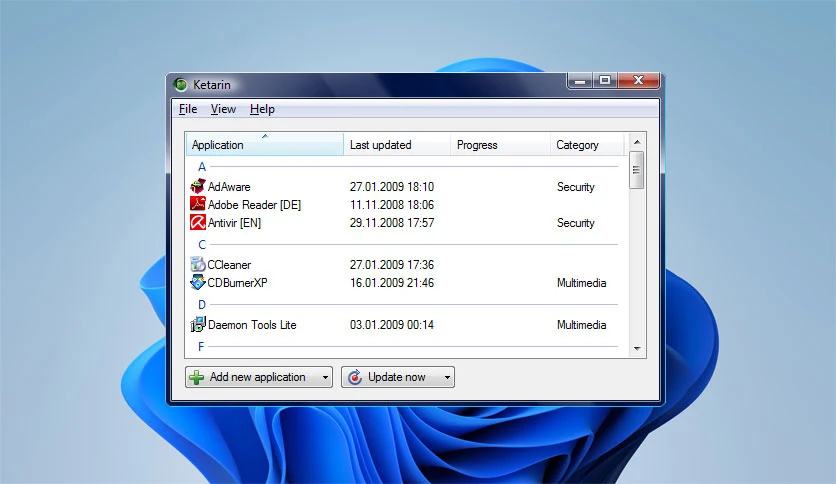
Task: Sort by the Progress column header
Action: tap(500, 144)
